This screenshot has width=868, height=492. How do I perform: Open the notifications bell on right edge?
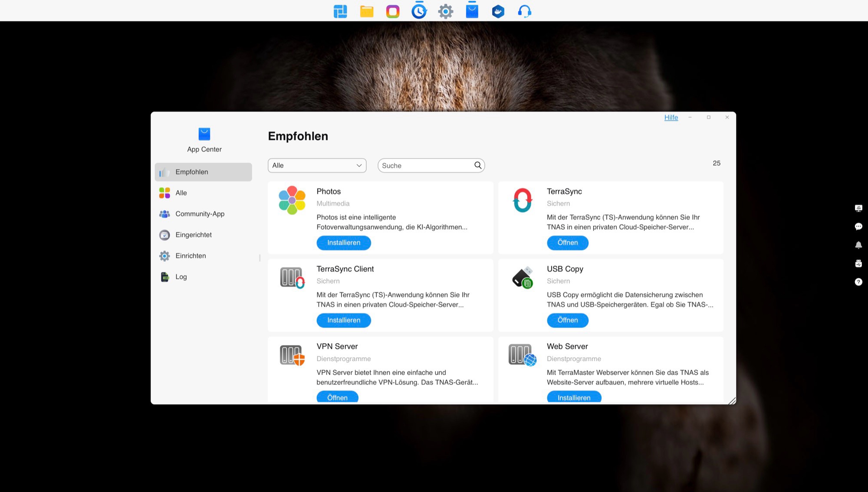tap(858, 245)
